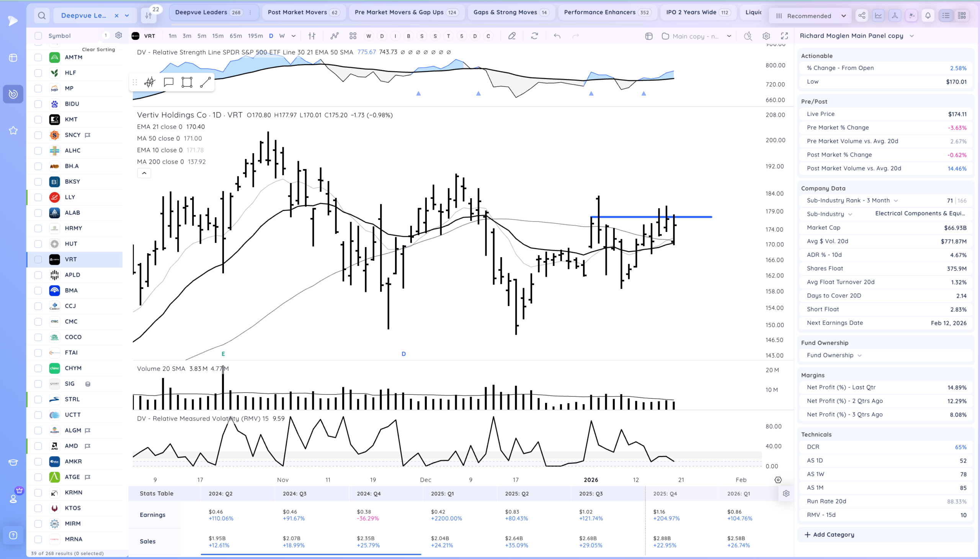
Task: Check the AMTM symbol checkbox
Action: (38, 57)
